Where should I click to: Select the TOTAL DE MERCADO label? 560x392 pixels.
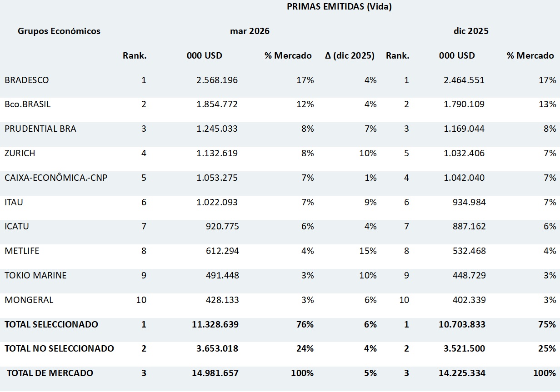(x=50, y=373)
